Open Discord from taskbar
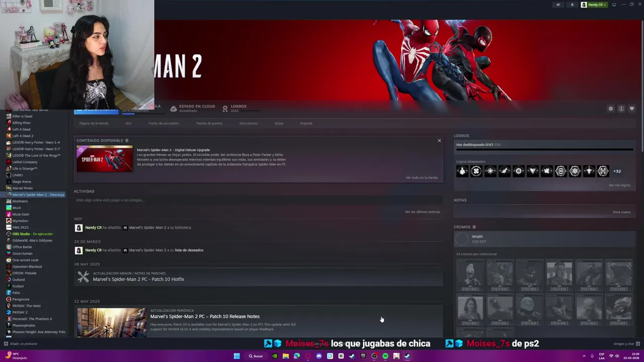The width and height of the screenshot is (644, 362). point(318,356)
